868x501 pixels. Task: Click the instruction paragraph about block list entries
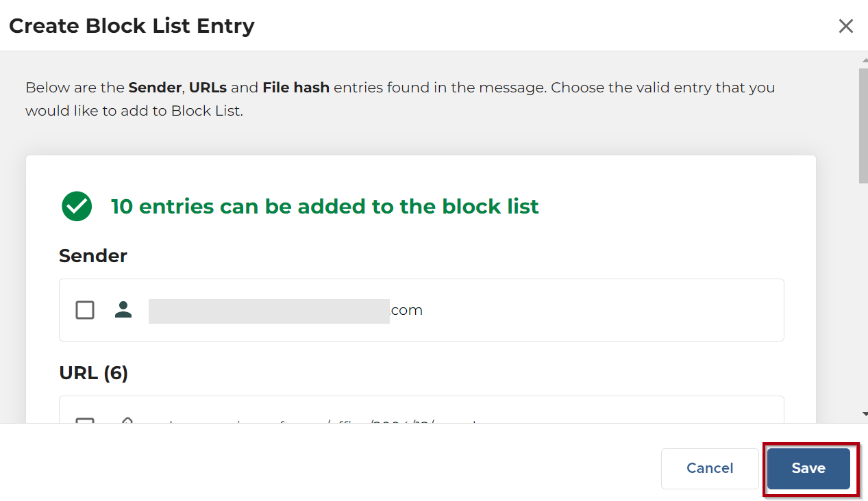(x=399, y=99)
